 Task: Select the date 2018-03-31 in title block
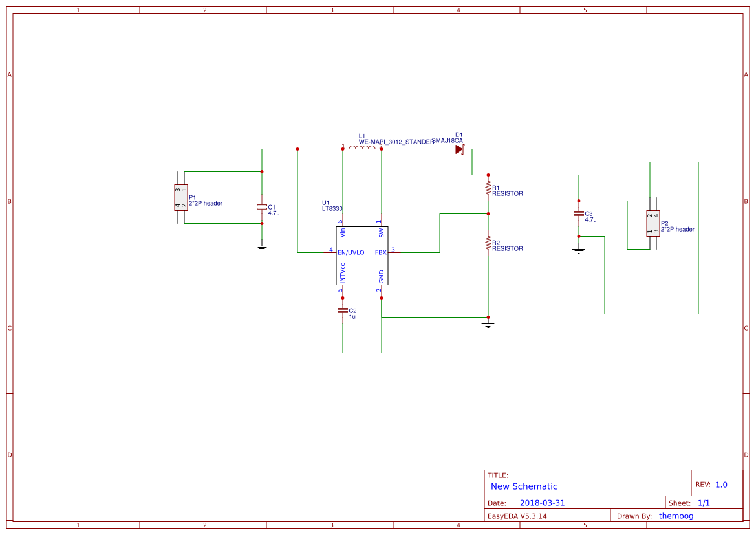pyautogui.click(x=543, y=502)
